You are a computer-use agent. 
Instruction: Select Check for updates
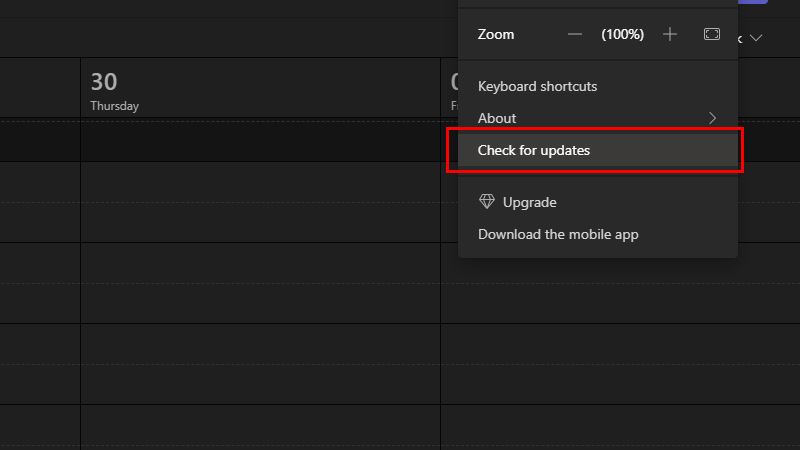(x=597, y=150)
